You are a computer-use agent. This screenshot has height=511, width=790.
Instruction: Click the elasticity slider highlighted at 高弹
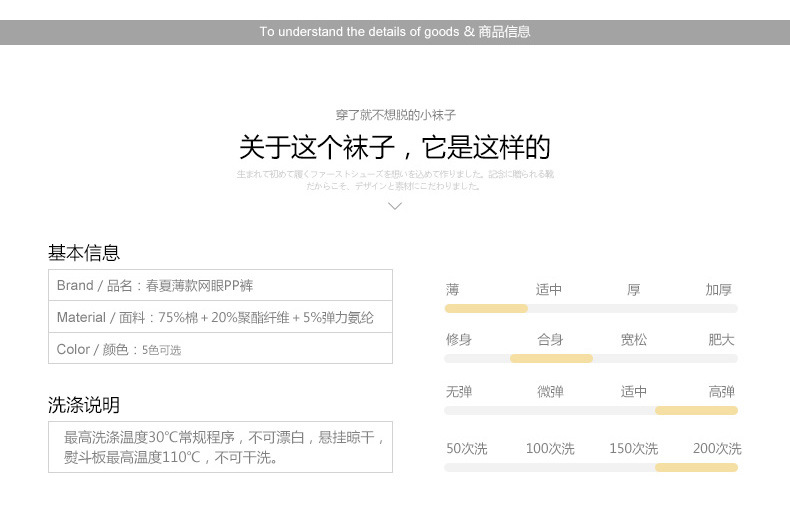(591, 411)
